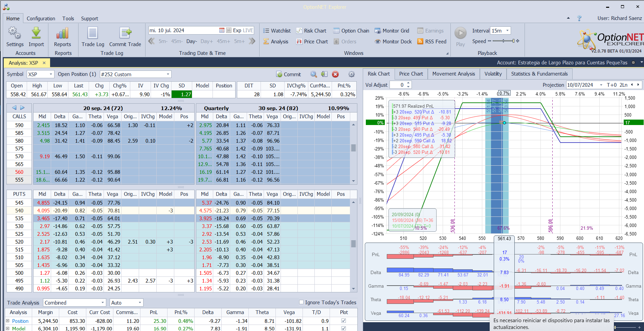
Task: Enable Ignore Today's Trades checkbox
Action: pyautogui.click(x=302, y=302)
